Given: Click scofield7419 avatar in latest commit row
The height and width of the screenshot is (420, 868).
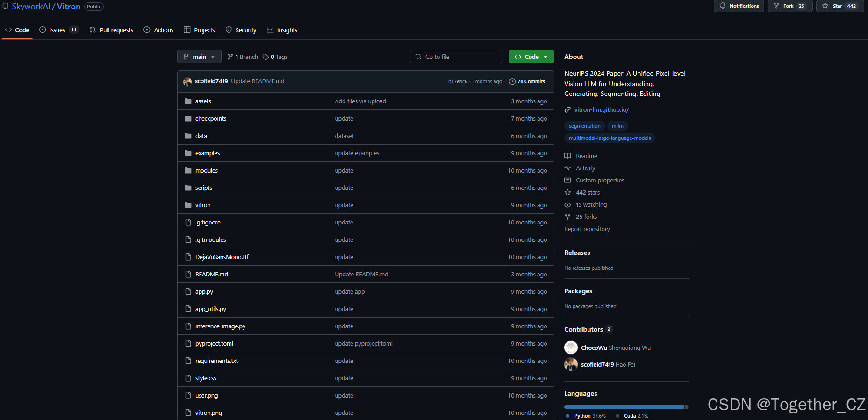Looking at the screenshot, I should 187,81.
